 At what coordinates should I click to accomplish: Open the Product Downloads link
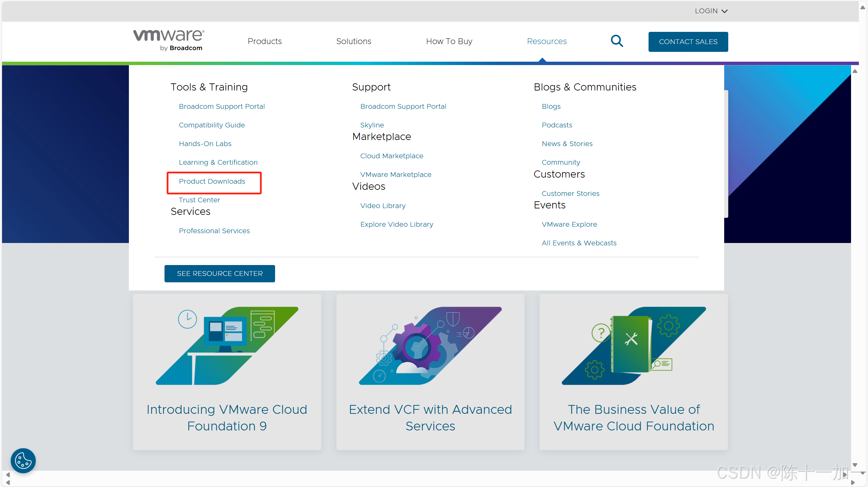coord(212,181)
